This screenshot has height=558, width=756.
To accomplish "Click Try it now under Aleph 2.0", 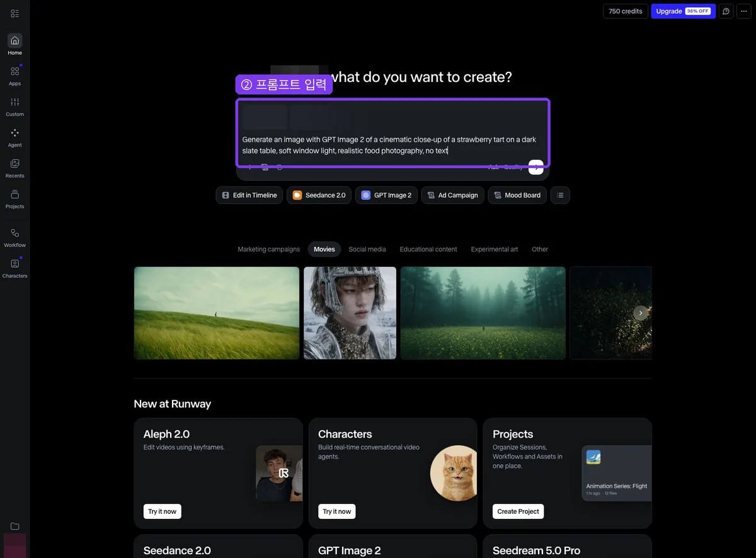I will pyautogui.click(x=163, y=511).
